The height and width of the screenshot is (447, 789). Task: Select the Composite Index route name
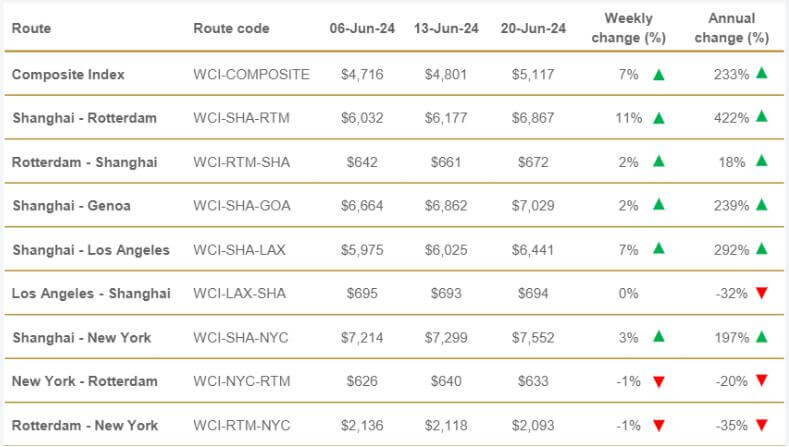[x=66, y=74]
